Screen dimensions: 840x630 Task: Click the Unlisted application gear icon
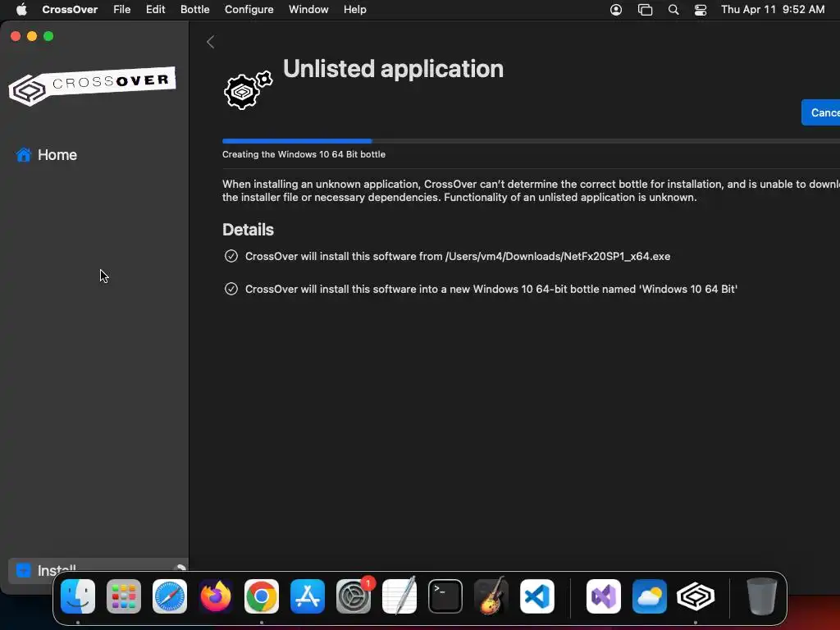pyautogui.click(x=248, y=89)
